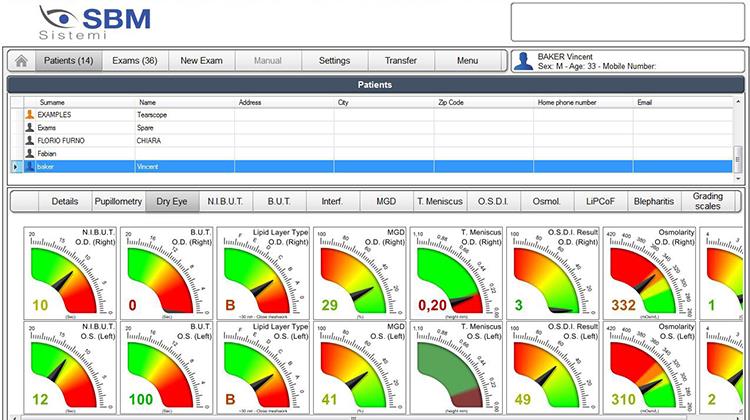Open B.U.T. O.S. (Left) gauge showing 100
Image resolution: width=750 pixels, height=420 pixels.
click(x=166, y=367)
